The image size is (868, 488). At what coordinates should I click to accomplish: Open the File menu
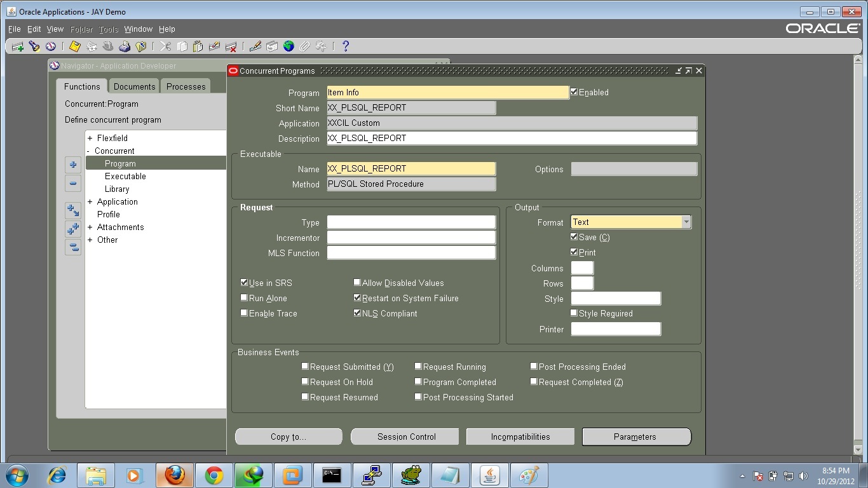[x=15, y=29]
